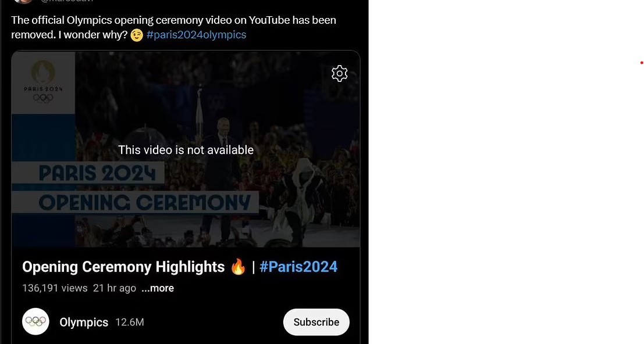
Task: Click the '21 hr ago' timestamp
Action: (x=114, y=288)
